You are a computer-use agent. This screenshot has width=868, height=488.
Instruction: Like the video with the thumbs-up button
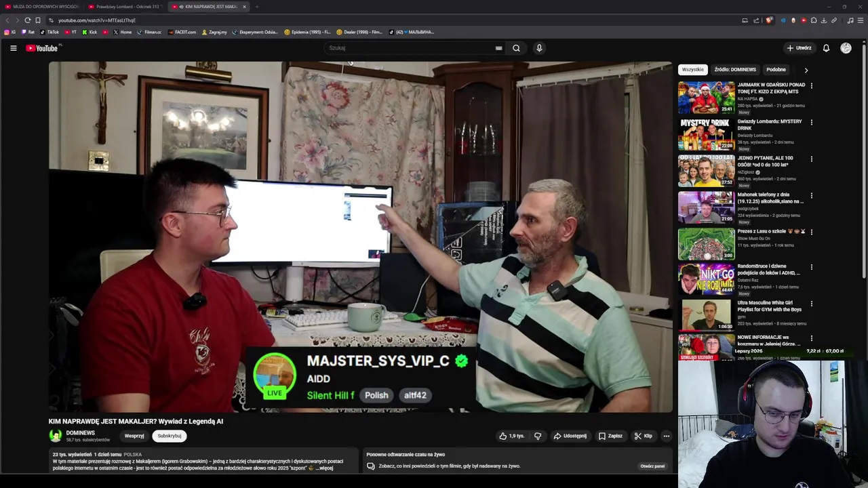tap(512, 436)
